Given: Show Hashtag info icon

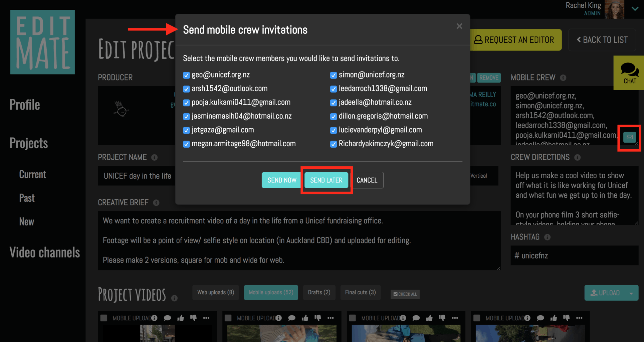Looking at the screenshot, I should [x=547, y=237].
